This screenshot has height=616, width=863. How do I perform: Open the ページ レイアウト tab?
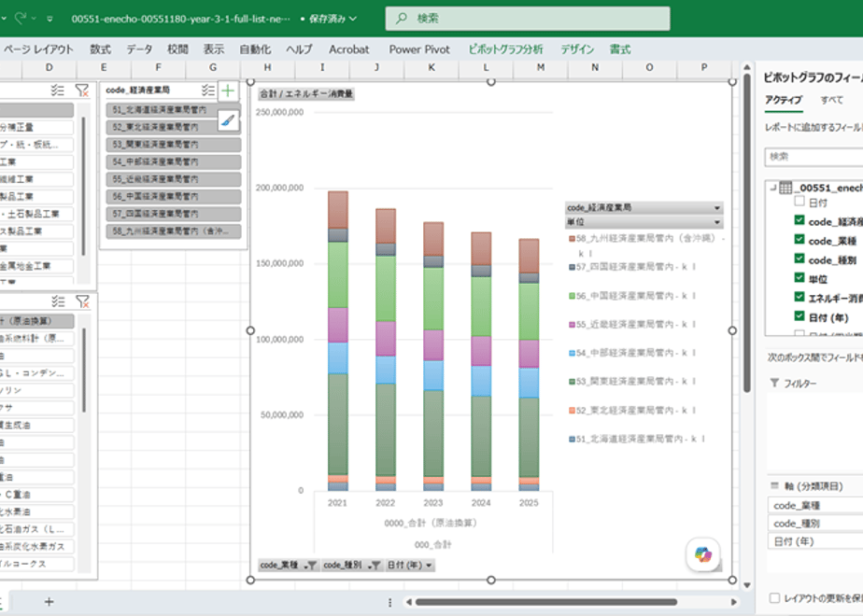tap(38, 49)
